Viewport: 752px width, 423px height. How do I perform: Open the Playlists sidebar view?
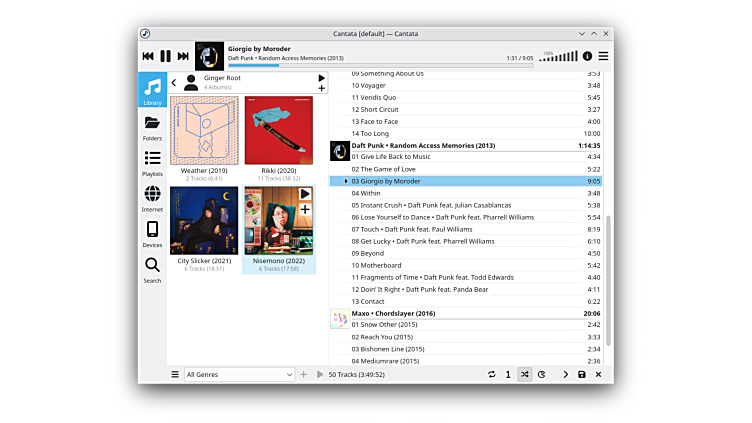152,162
